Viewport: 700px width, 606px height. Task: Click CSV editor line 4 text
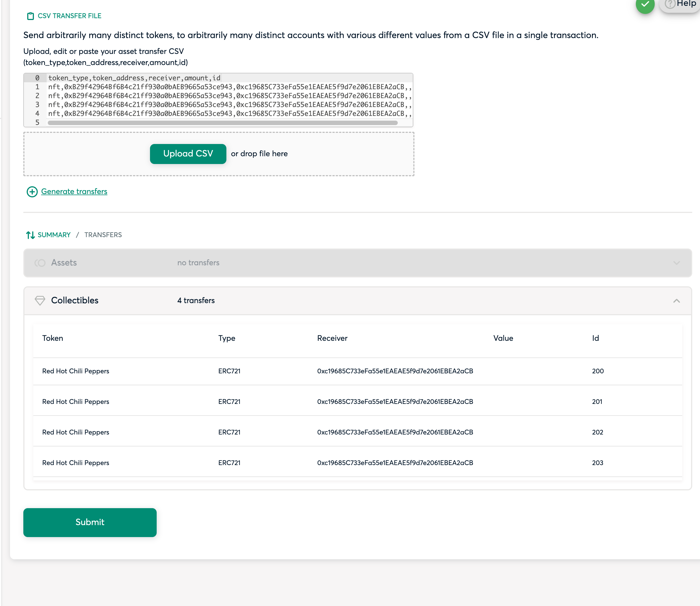click(x=230, y=114)
